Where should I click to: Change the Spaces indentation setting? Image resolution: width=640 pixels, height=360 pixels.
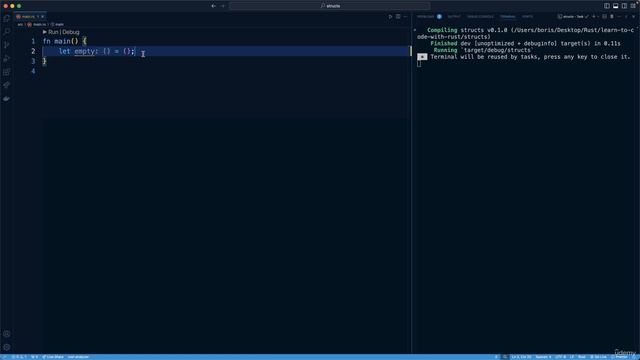pos(543,357)
